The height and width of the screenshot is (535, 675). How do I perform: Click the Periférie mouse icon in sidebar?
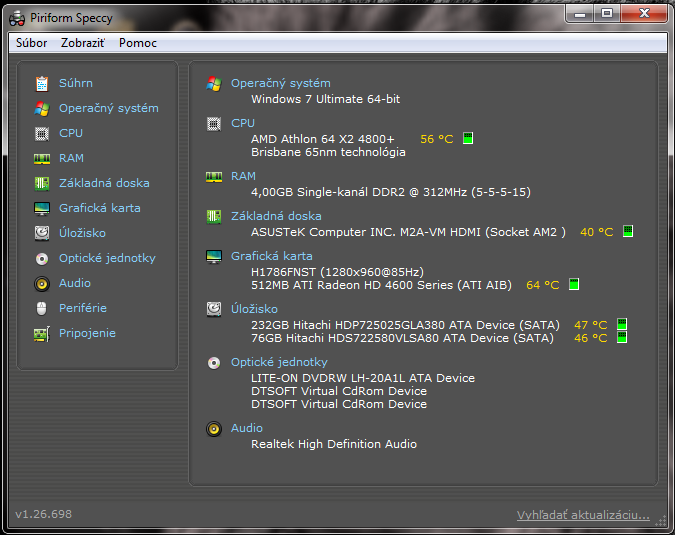[x=42, y=309]
